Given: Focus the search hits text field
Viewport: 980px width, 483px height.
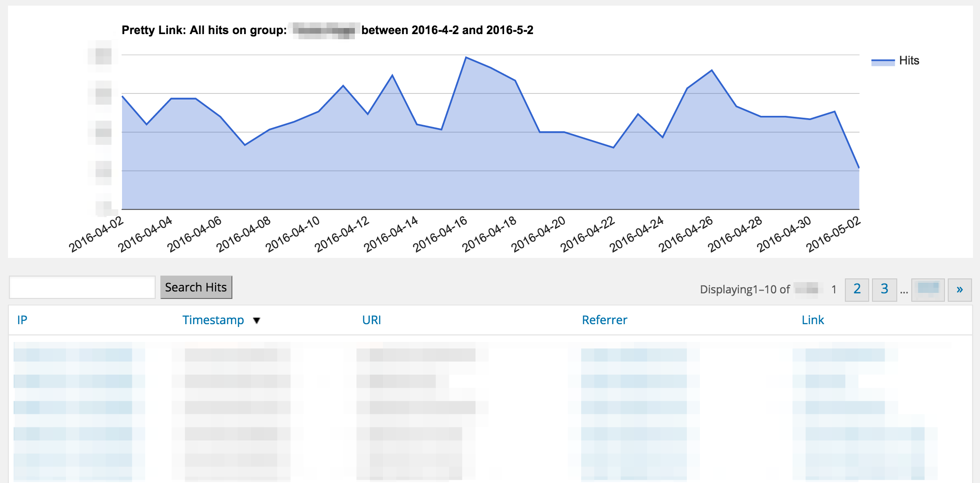Looking at the screenshot, I should click(82, 287).
